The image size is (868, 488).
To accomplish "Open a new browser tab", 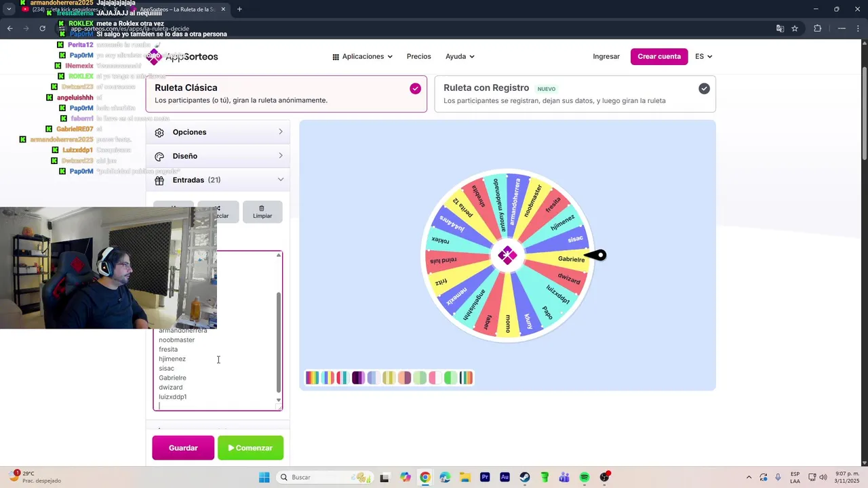I will pyautogui.click(x=239, y=9).
